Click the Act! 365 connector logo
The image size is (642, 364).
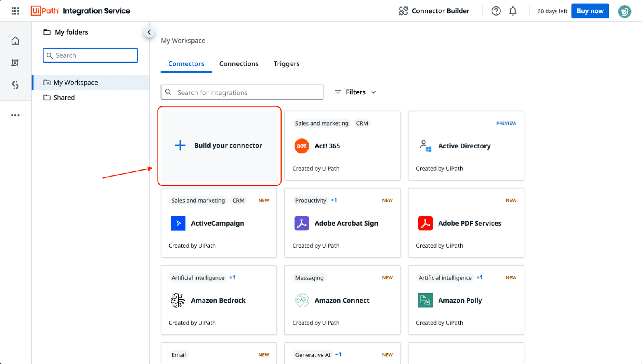[301, 146]
